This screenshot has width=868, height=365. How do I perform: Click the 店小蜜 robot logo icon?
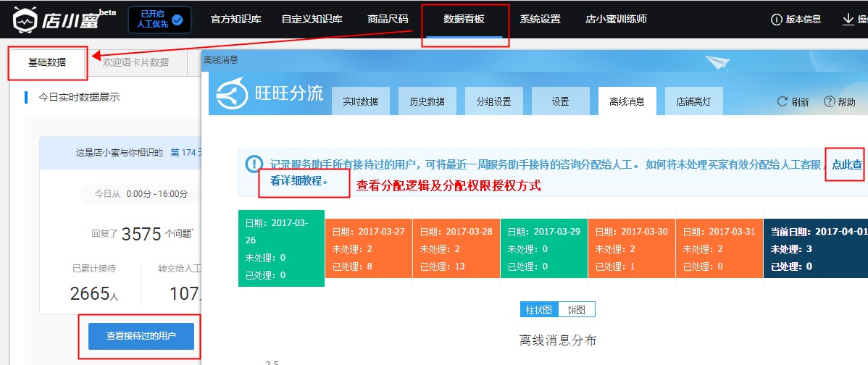(x=25, y=20)
